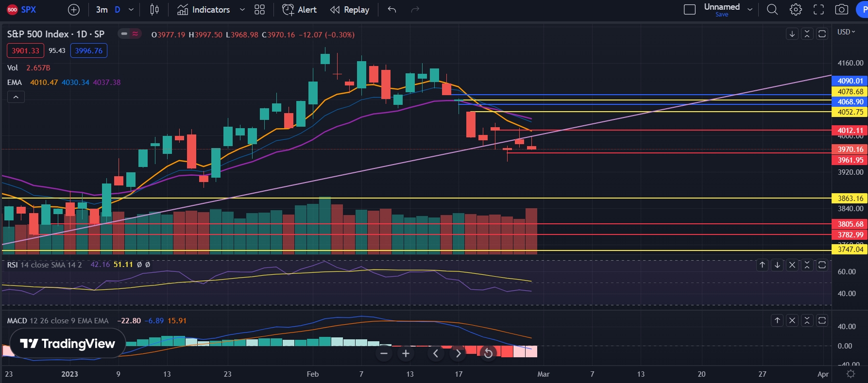Viewport: 868px width, 383px height.
Task: Click the sell price 3901.33 button
Action: [25, 50]
